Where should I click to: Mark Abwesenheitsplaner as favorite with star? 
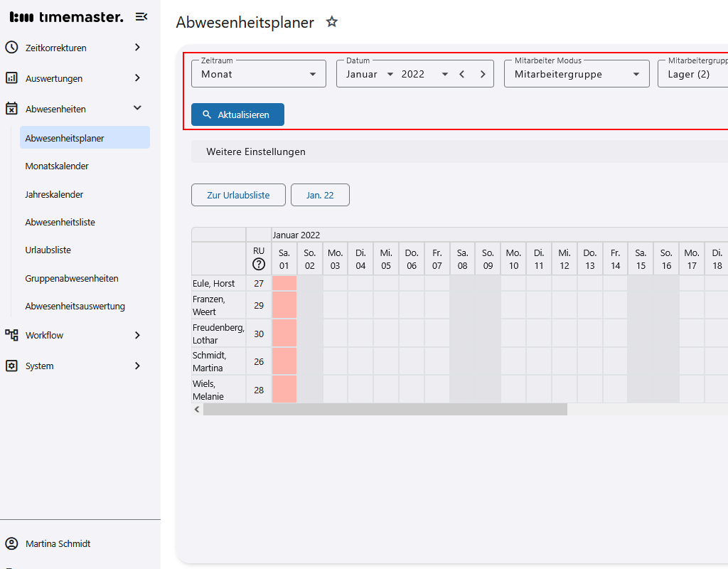pyautogui.click(x=331, y=22)
